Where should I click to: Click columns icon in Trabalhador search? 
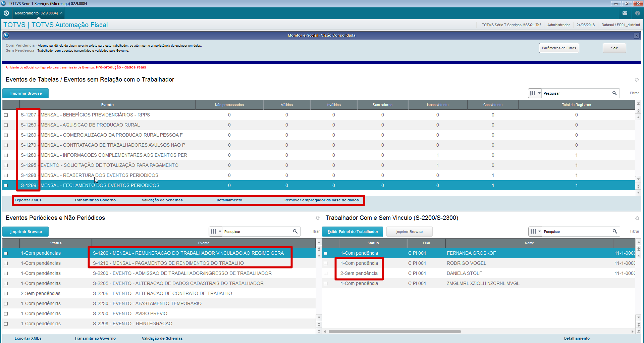point(533,232)
